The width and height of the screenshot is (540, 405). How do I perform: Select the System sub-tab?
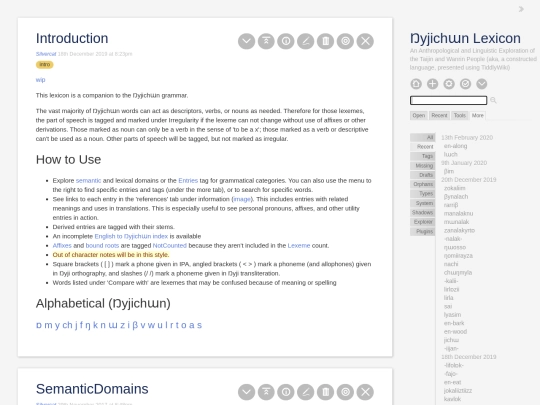click(423, 203)
